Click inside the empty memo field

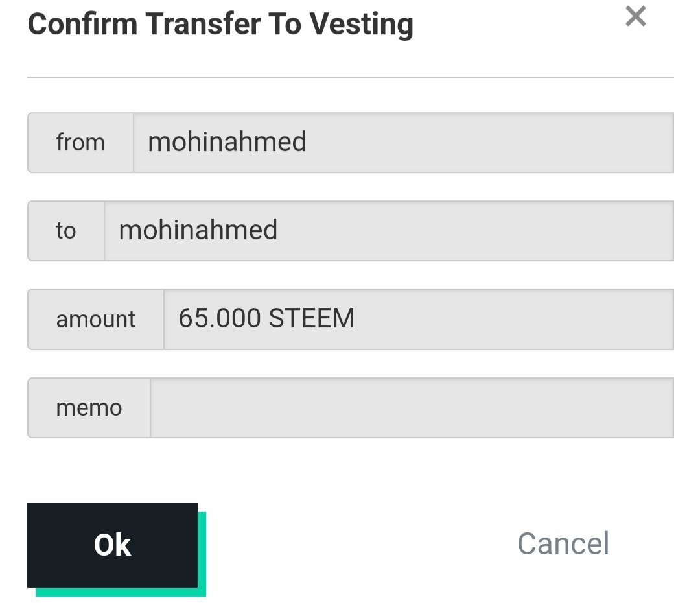pos(412,407)
